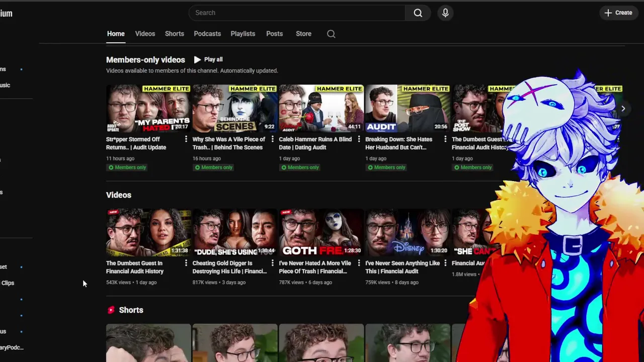Play all members-only videos
This screenshot has height=362, width=644.
pos(208,59)
